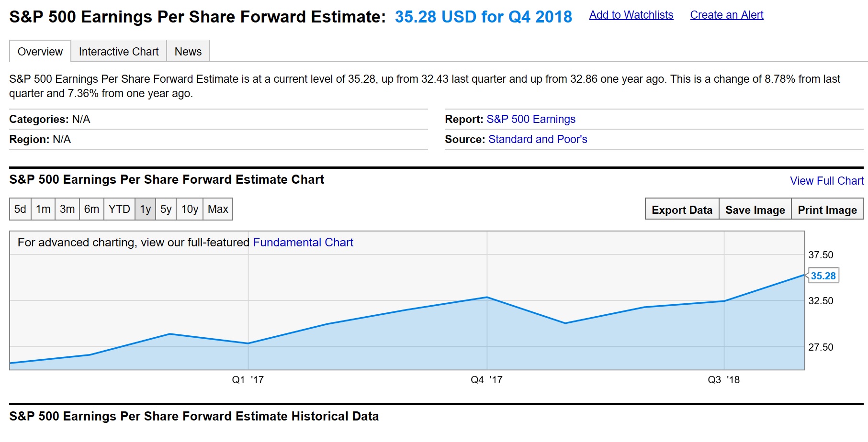Export Data from the chart
This screenshot has width=868, height=442.
681,210
